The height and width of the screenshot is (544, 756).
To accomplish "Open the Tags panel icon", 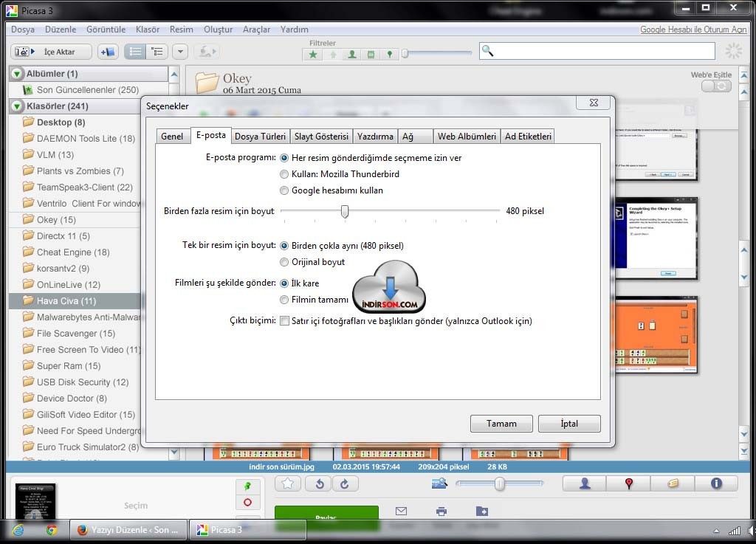I will [x=673, y=483].
